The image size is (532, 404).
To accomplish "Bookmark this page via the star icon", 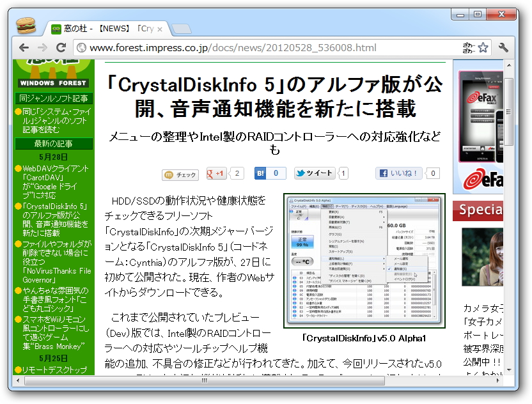I will (484, 47).
